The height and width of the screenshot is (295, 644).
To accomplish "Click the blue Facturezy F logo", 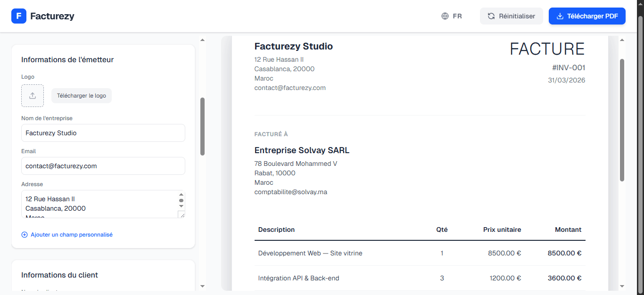I will click(x=19, y=16).
